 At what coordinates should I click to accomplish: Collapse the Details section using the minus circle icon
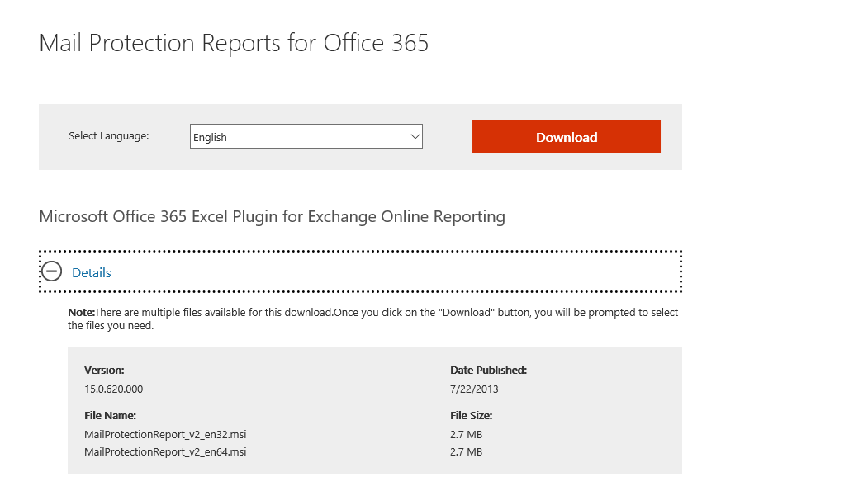[52, 271]
